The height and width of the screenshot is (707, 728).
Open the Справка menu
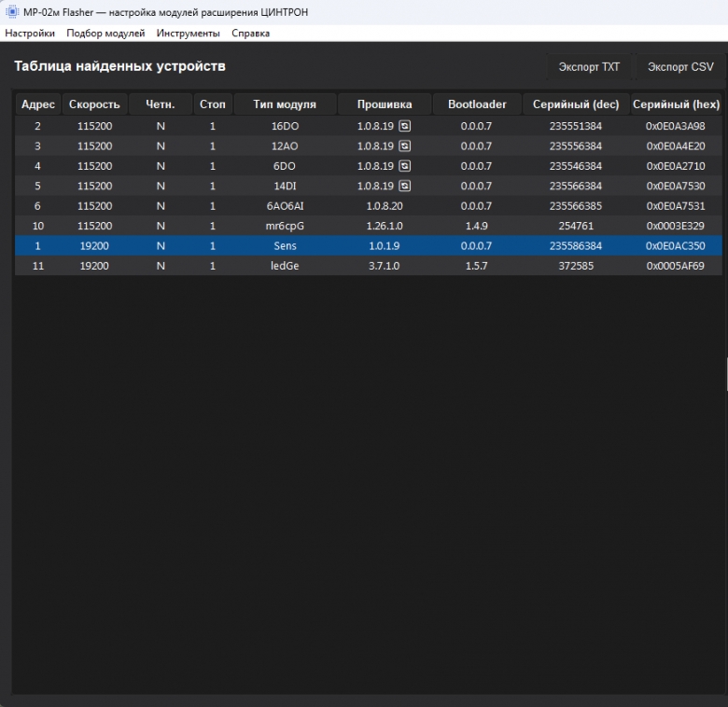[251, 33]
